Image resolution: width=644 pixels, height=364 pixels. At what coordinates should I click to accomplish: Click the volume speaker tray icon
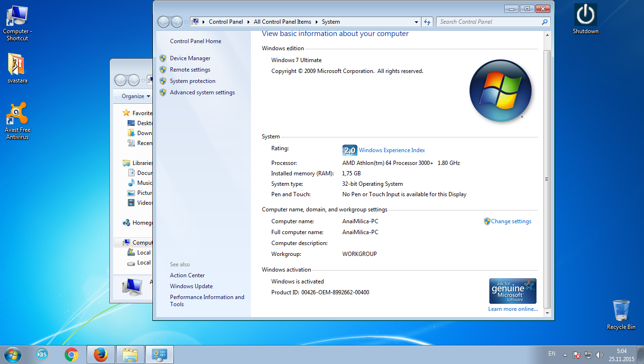[599, 355]
